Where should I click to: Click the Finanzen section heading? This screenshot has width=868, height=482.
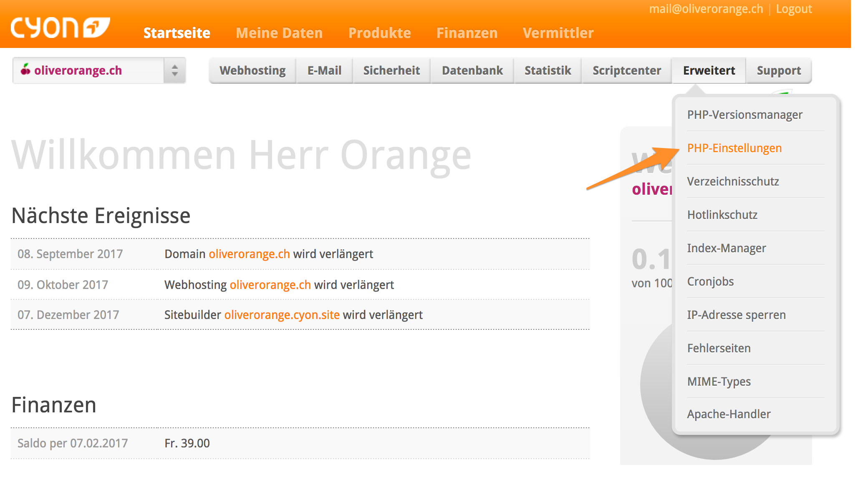click(x=54, y=405)
